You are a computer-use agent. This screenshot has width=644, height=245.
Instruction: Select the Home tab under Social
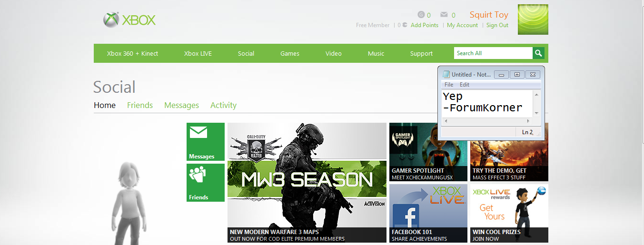click(x=105, y=105)
